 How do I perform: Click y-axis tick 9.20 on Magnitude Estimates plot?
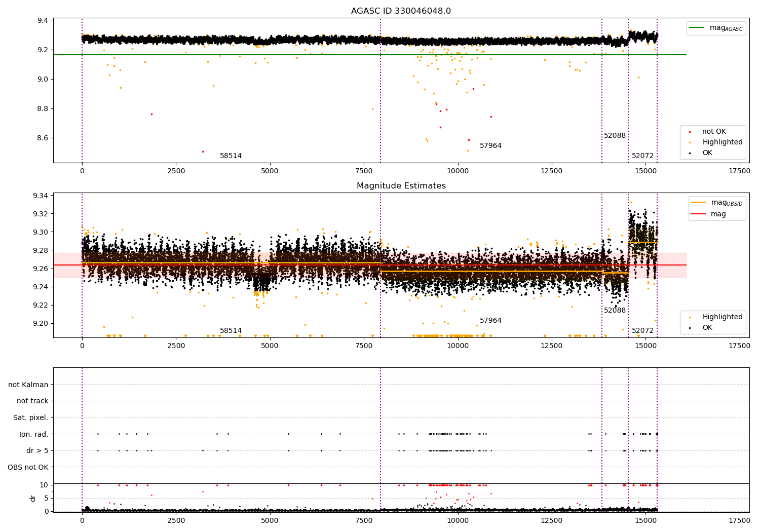[40, 324]
